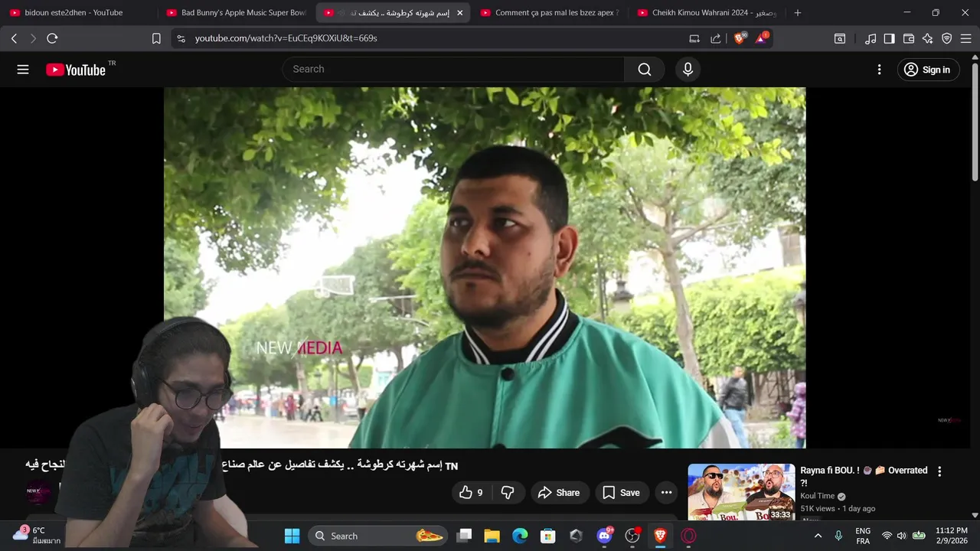Viewport: 980px width, 551px height.
Task: Open volume speaker tray icon
Action: coord(901,536)
